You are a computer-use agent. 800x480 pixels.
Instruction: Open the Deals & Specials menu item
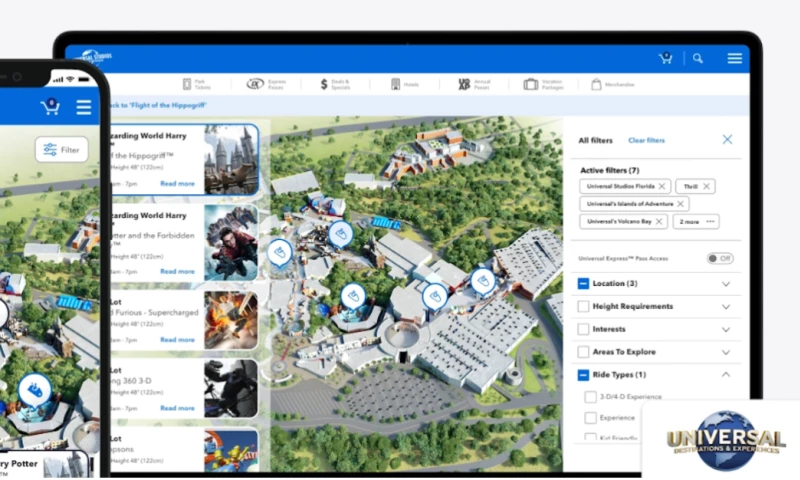click(335, 84)
